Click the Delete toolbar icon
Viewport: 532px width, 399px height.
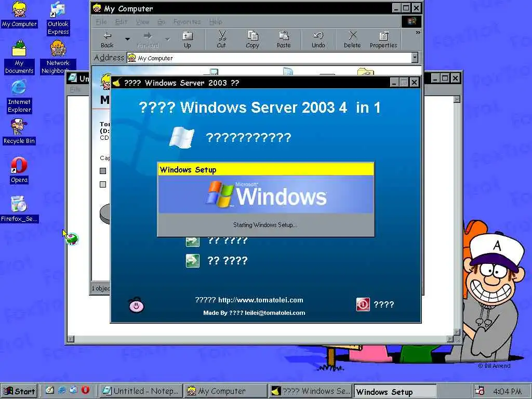[x=353, y=39]
